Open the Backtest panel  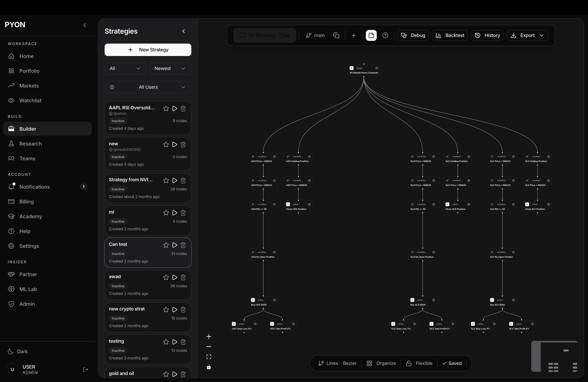click(450, 35)
